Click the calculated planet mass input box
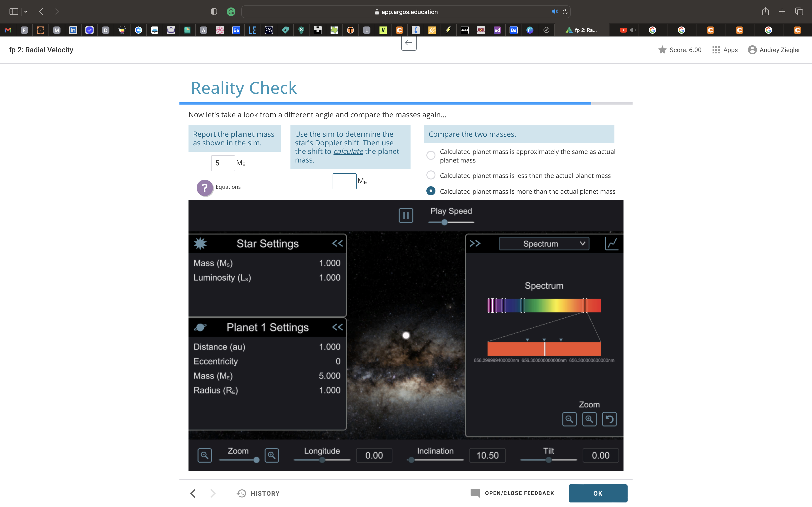The height and width of the screenshot is (507, 812). click(344, 181)
